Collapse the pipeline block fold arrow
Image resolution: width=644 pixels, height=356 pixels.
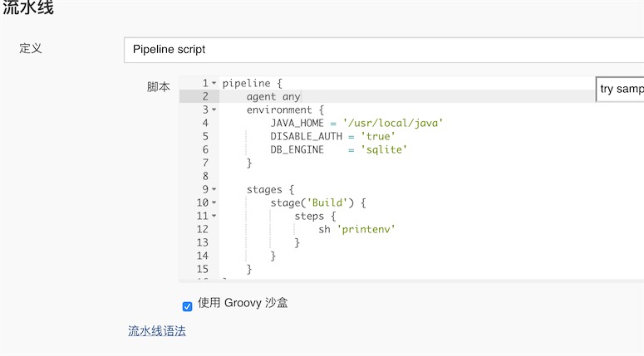[214, 84]
